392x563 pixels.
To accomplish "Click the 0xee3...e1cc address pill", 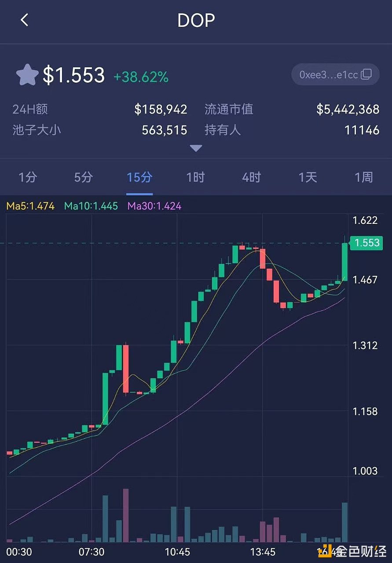I will tap(330, 75).
